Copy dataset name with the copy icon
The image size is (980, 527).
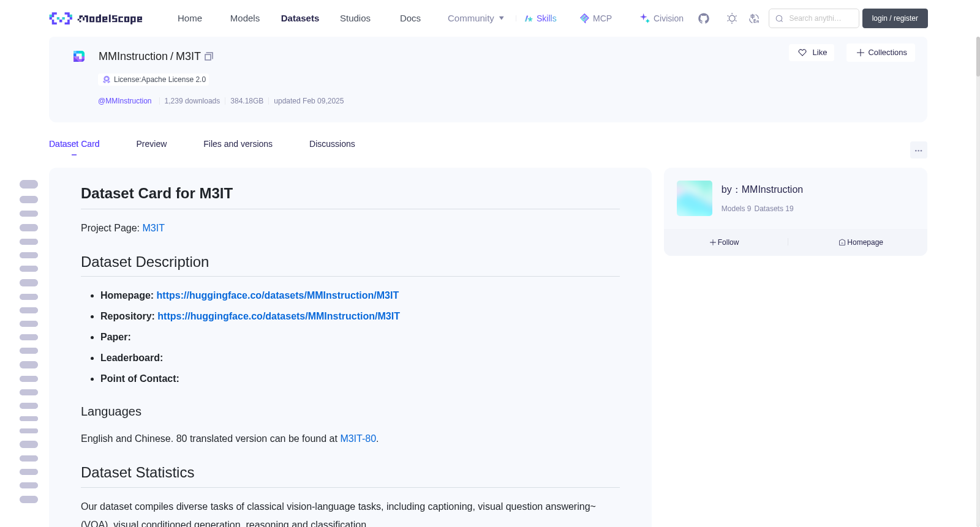209,56
